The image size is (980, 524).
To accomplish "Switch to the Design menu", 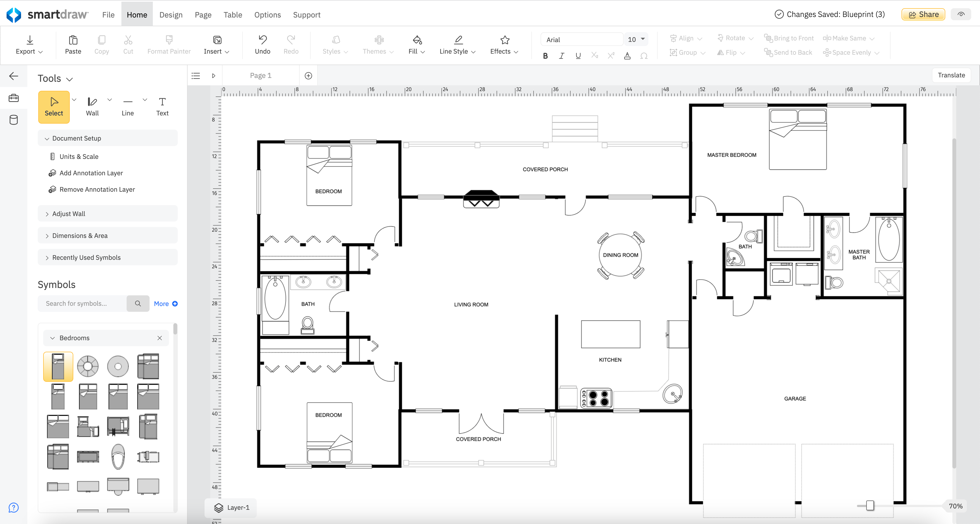I will [171, 14].
